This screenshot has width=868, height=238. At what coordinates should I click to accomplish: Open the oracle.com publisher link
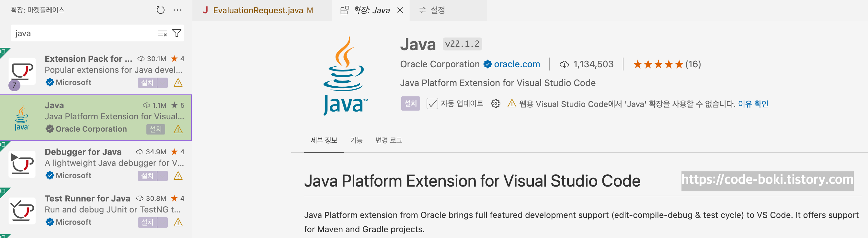(x=517, y=64)
